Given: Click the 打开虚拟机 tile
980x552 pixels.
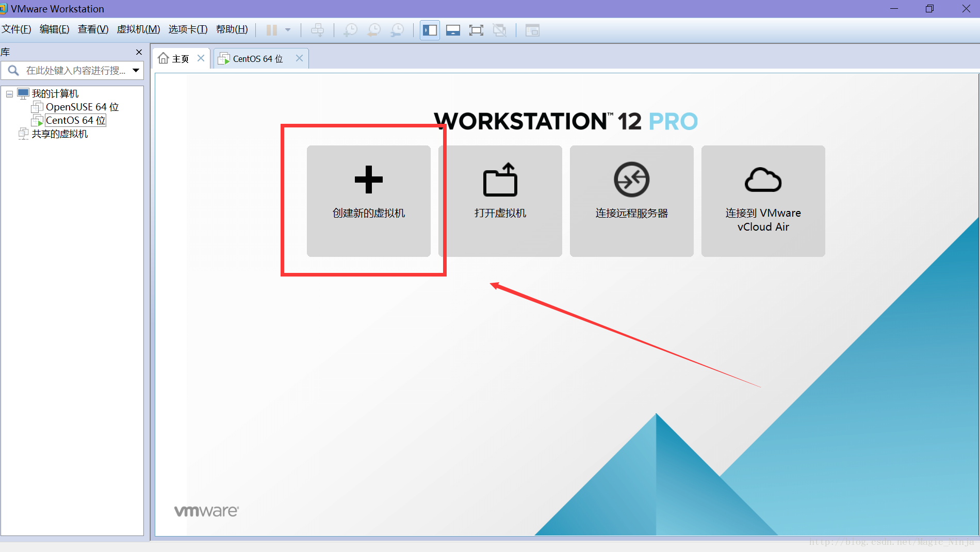Looking at the screenshot, I should 500,201.
